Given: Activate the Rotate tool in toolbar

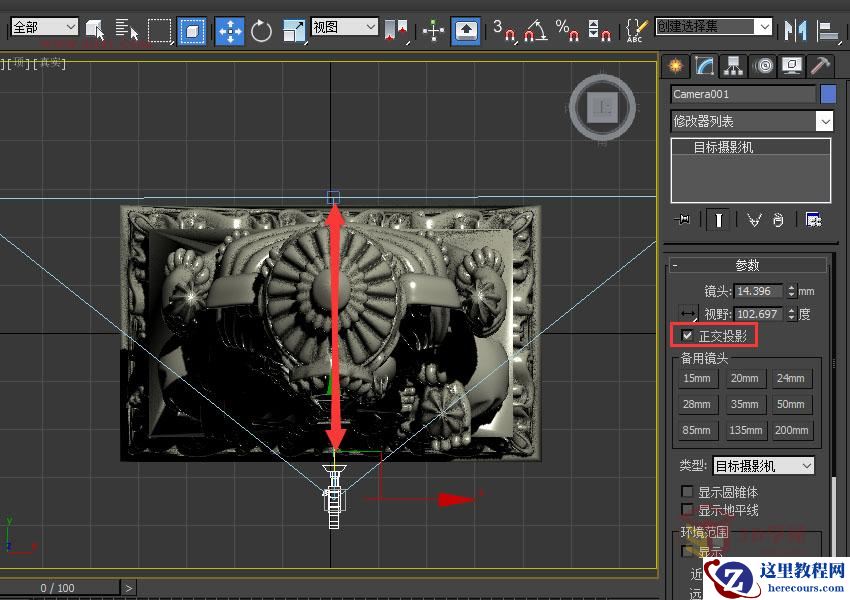Looking at the screenshot, I should (262, 30).
